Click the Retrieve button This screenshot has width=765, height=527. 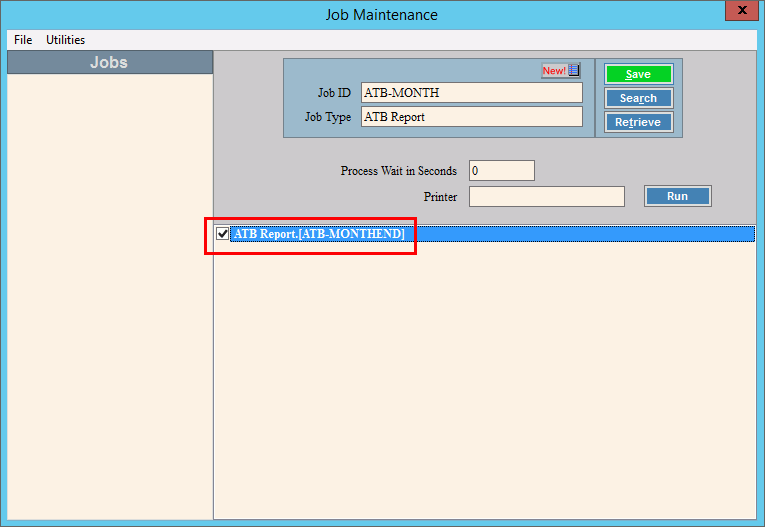coord(638,122)
